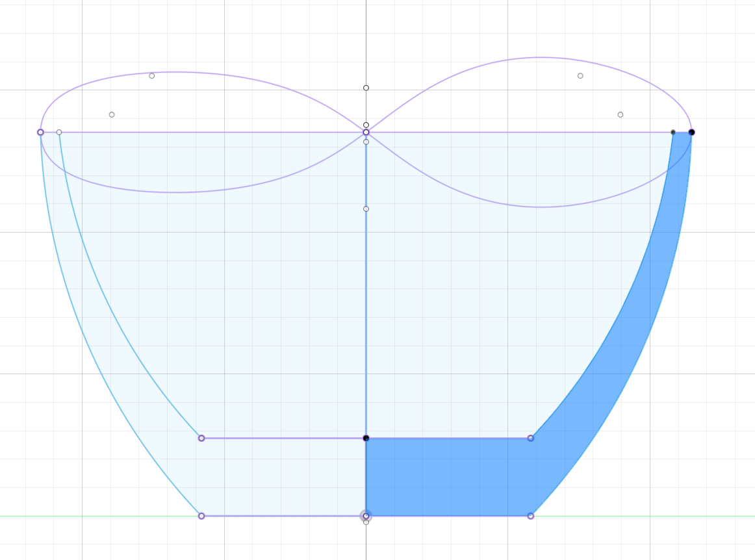755x560 pixels.
Task: Select the lower control point of the left loop spline
Action: (x=112, y=114)
